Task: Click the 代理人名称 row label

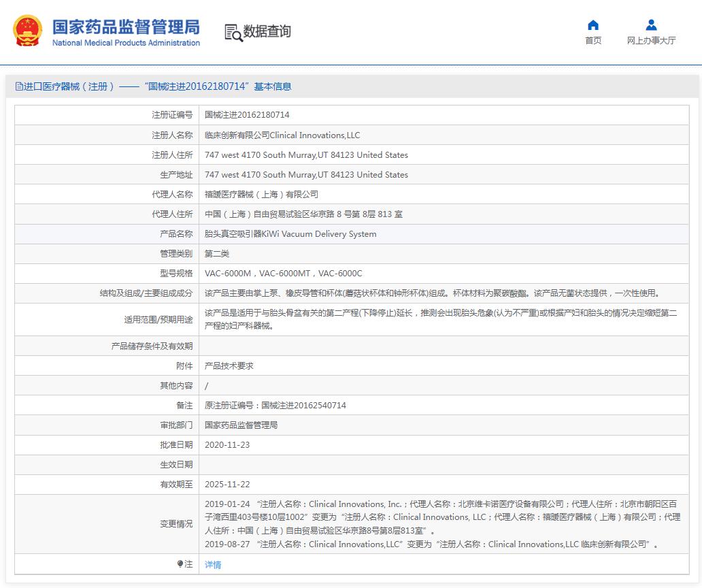Action: tap(172, 194)
